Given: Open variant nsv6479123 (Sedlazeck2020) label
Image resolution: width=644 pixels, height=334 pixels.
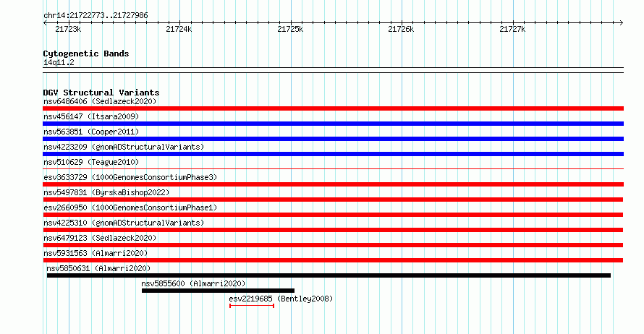Looking at the screenshot, I should [100, 238].
